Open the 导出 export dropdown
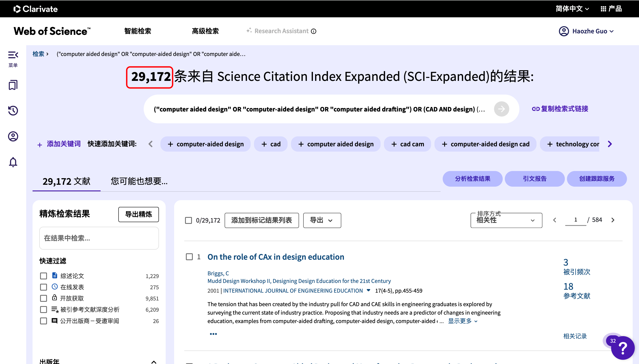 coord(322,220)
